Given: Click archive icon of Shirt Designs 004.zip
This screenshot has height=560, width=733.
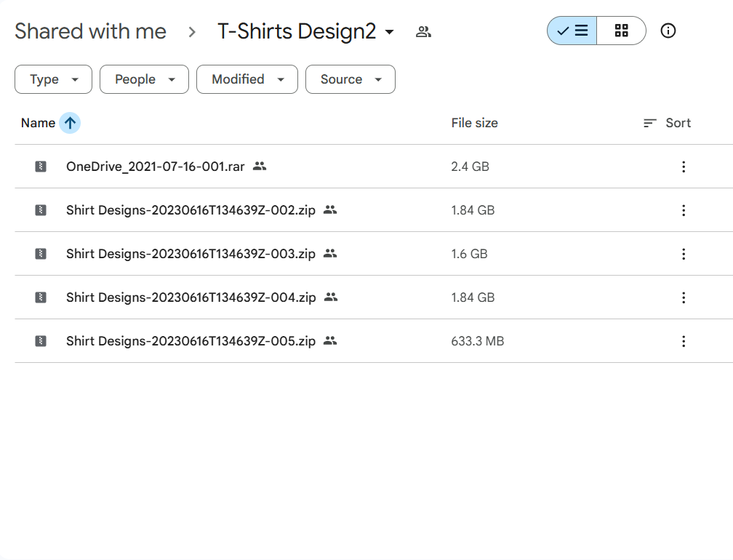Looking at the screenshot, I should point(41,297).
